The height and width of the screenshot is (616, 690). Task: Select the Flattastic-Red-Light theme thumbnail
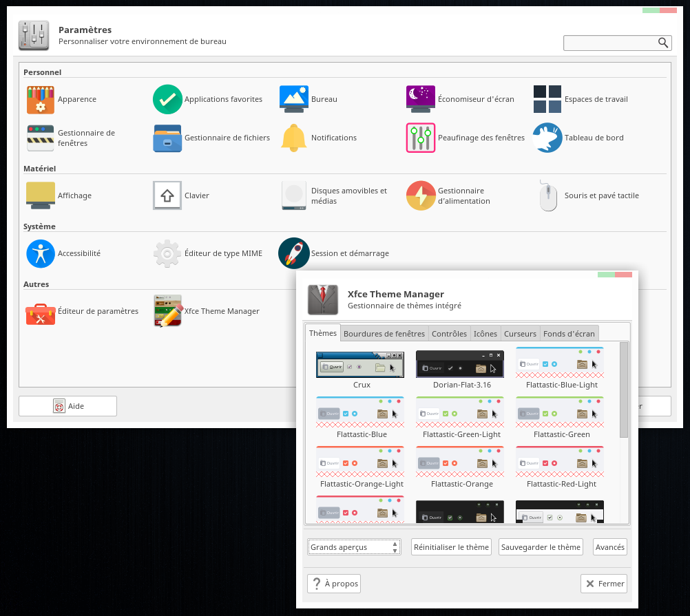click(560, 463)
